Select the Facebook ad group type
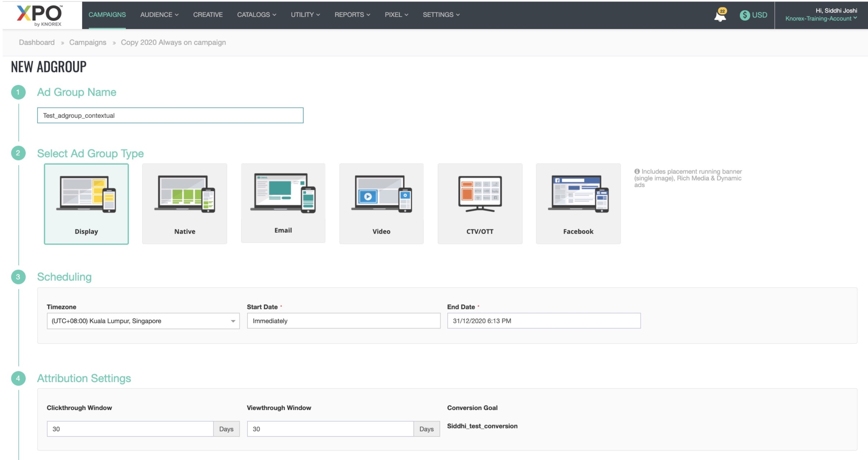Screen dimensions: 868x460 578,204
